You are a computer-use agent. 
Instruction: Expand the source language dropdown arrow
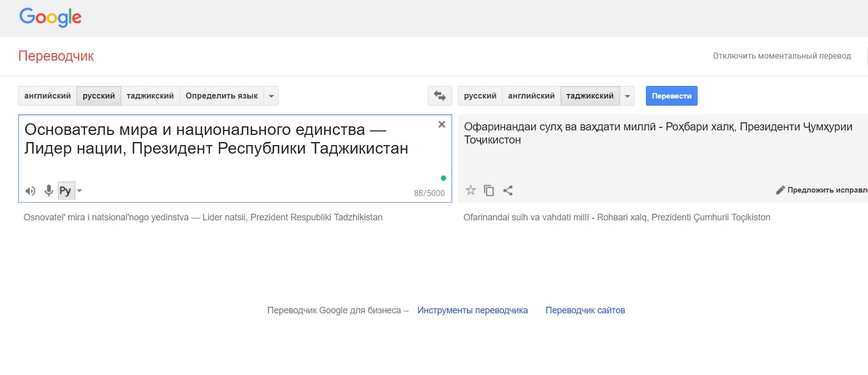pyautogui.click(x=271, y=96)
